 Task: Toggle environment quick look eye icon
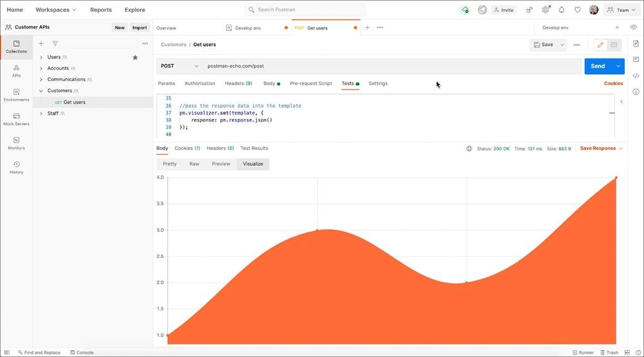tap(633, 28)
